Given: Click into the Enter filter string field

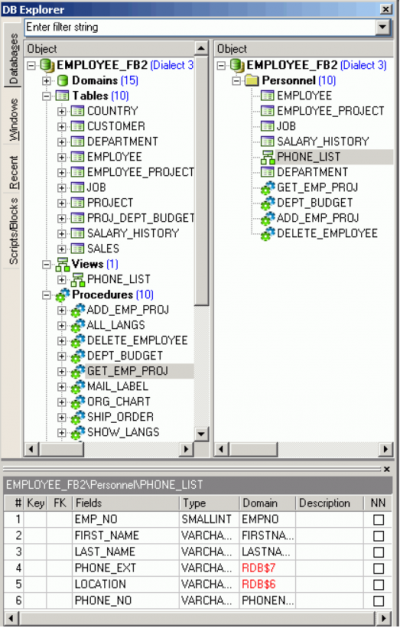Looking at the screenshot, I should coord(200,27).
